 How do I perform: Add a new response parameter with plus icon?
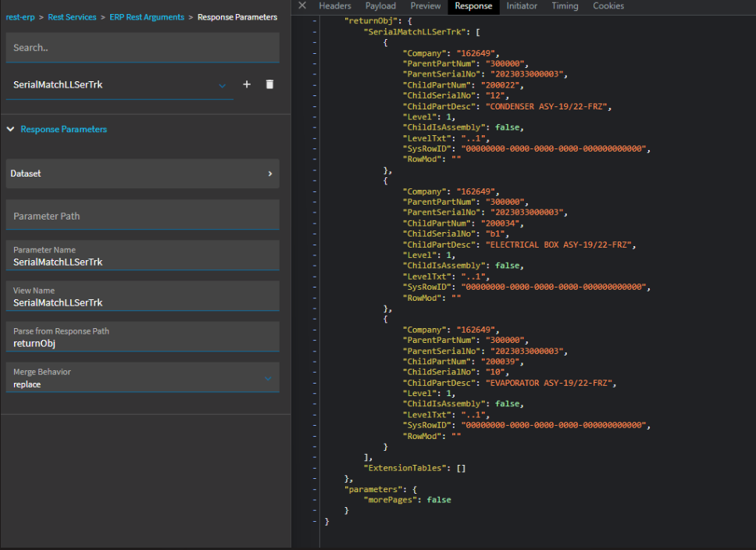[x=247, y=84]
